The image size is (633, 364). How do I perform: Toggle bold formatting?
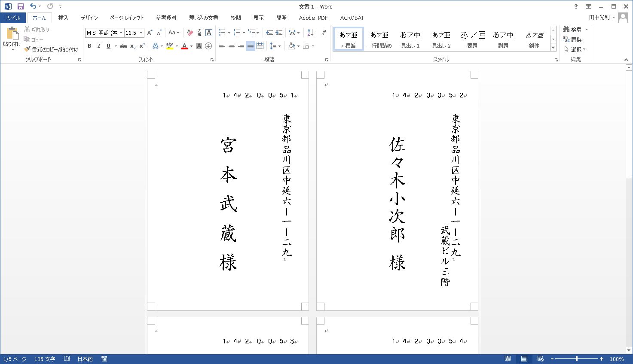pos(89,46)
